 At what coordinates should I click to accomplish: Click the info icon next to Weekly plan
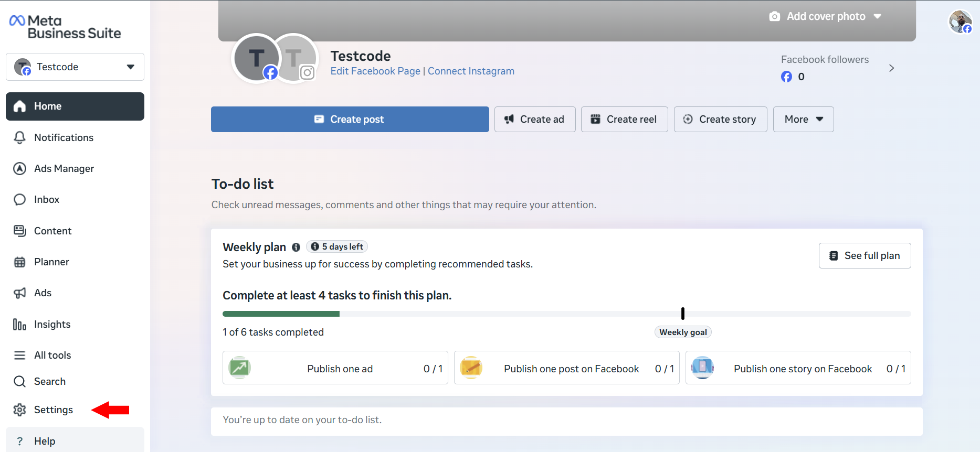click(296, 247)
